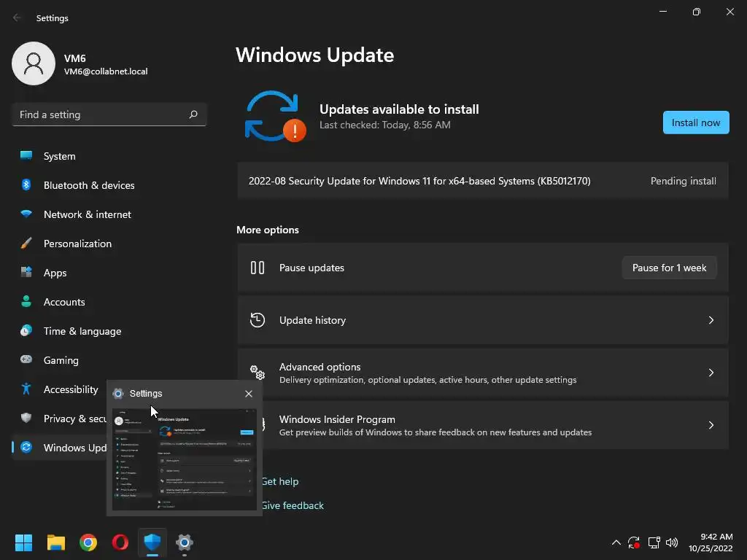
Task: Click Pause for 1 week button
Action: (x=669, y=268)
